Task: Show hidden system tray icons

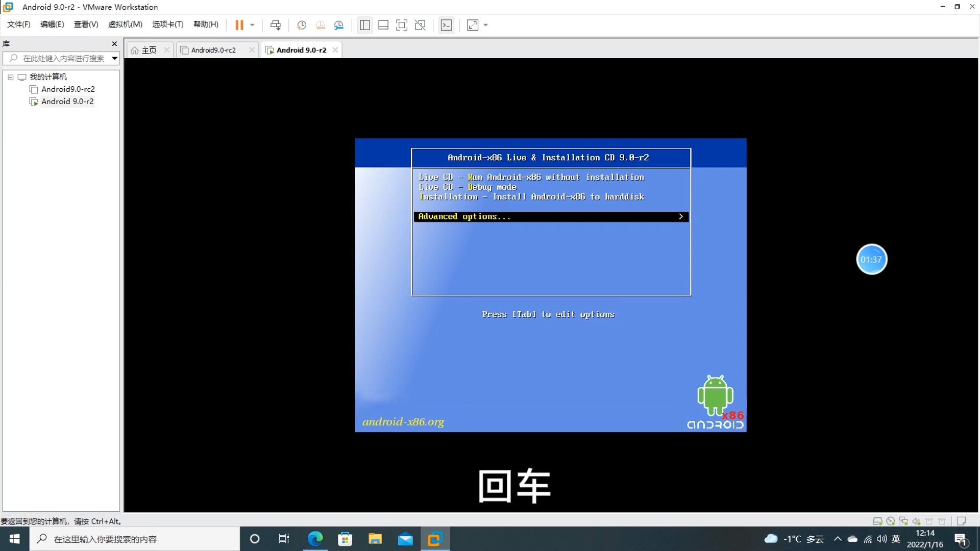Action: 838,539
